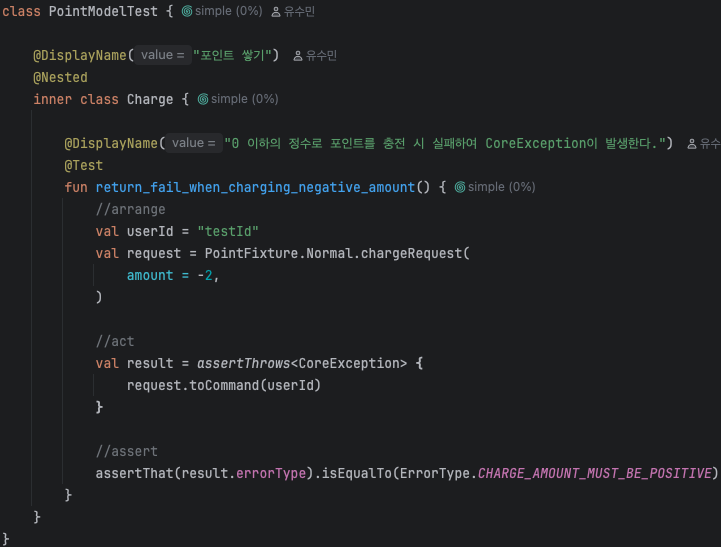Click the string "포인트 쌓기"
The height and width of the screenshot is (547, 721).
tap(232, 55)
